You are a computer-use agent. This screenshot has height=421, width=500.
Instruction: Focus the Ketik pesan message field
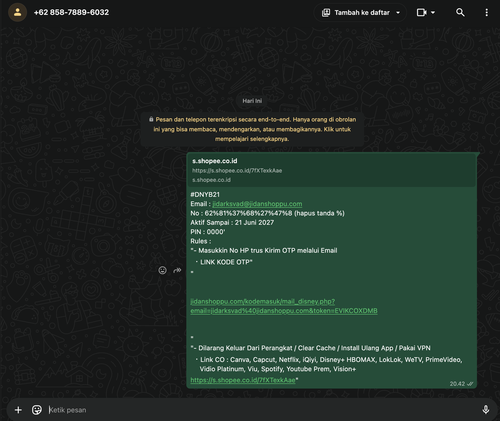[x=262, y=410]
